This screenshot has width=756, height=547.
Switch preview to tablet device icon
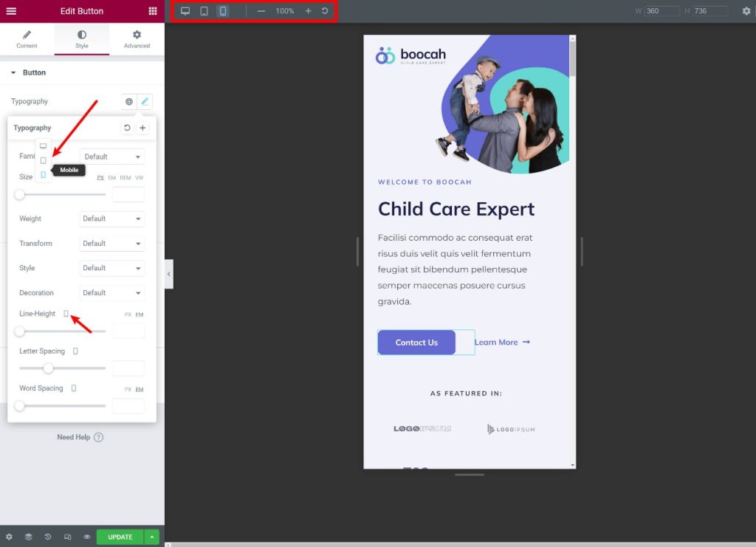pyautogui.click(x=204, y=11)
